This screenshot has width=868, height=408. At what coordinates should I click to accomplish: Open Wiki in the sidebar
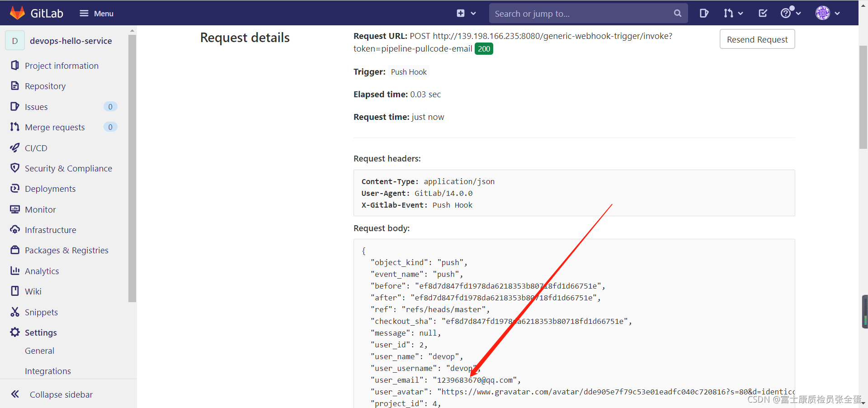33,291
